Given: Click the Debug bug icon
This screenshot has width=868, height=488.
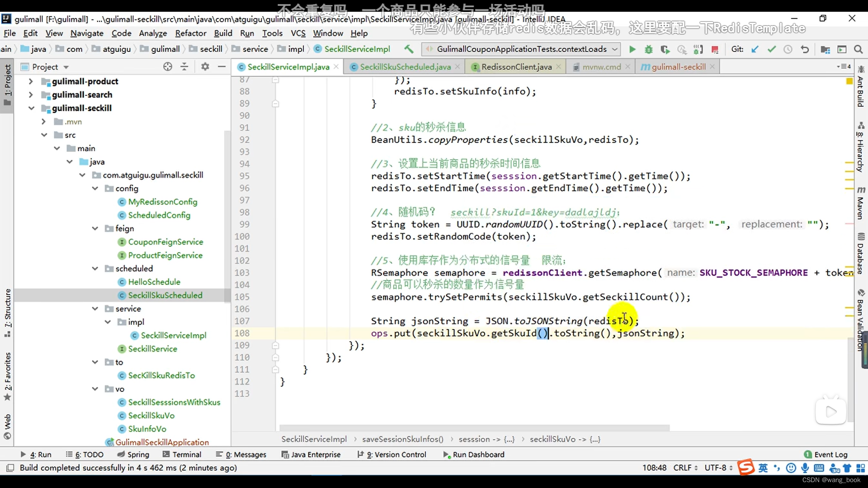Looking at the screenshot, I should [x=648, y=49].
